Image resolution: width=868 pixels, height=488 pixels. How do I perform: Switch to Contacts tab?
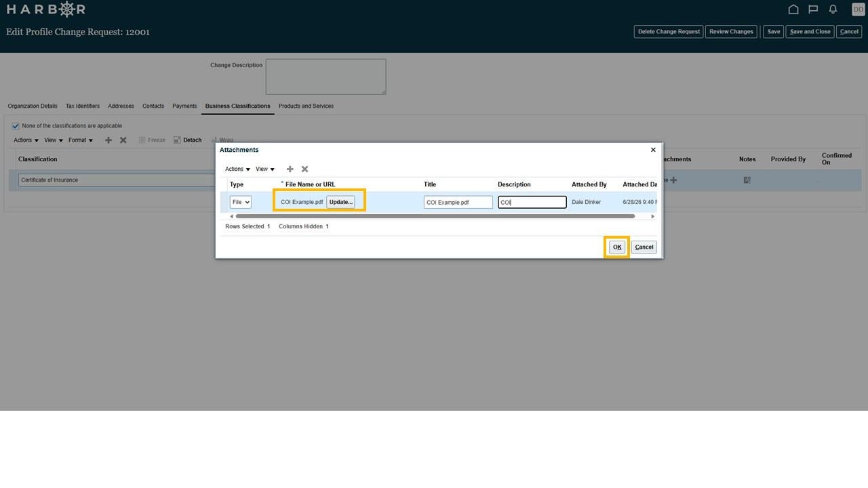tap(153, 106)
